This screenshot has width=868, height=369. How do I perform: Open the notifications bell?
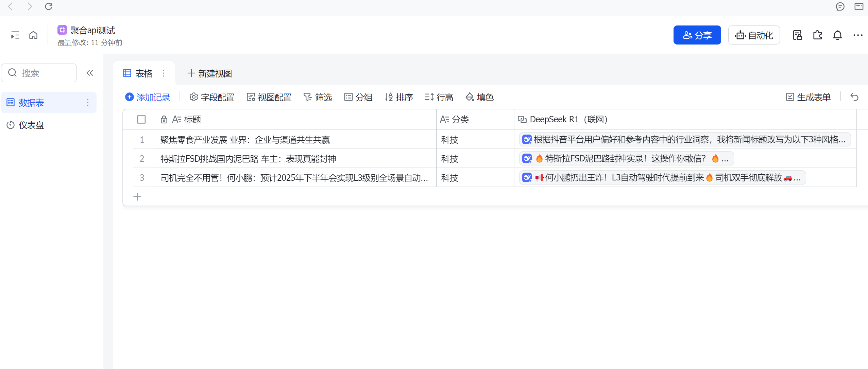coord(837,35)
